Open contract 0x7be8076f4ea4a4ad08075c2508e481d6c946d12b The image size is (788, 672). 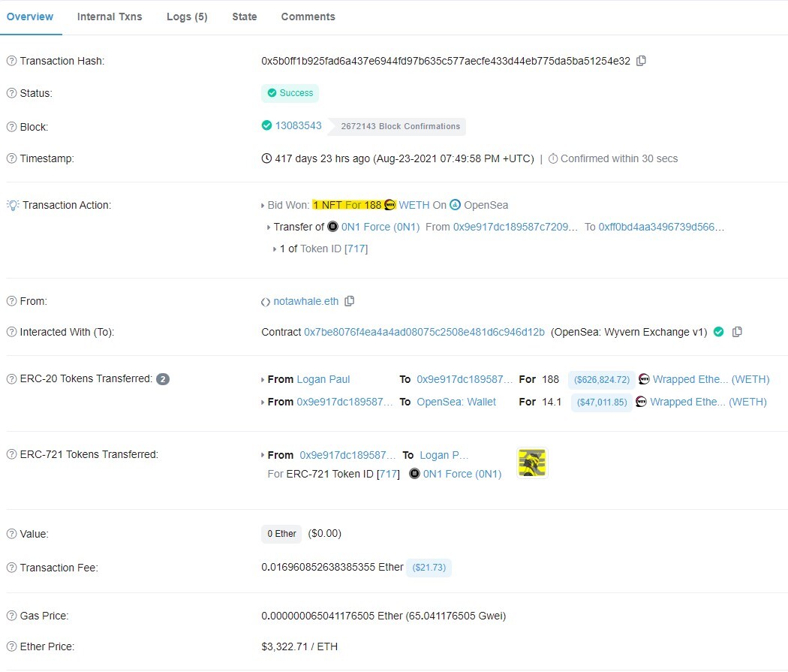point(424,332)
